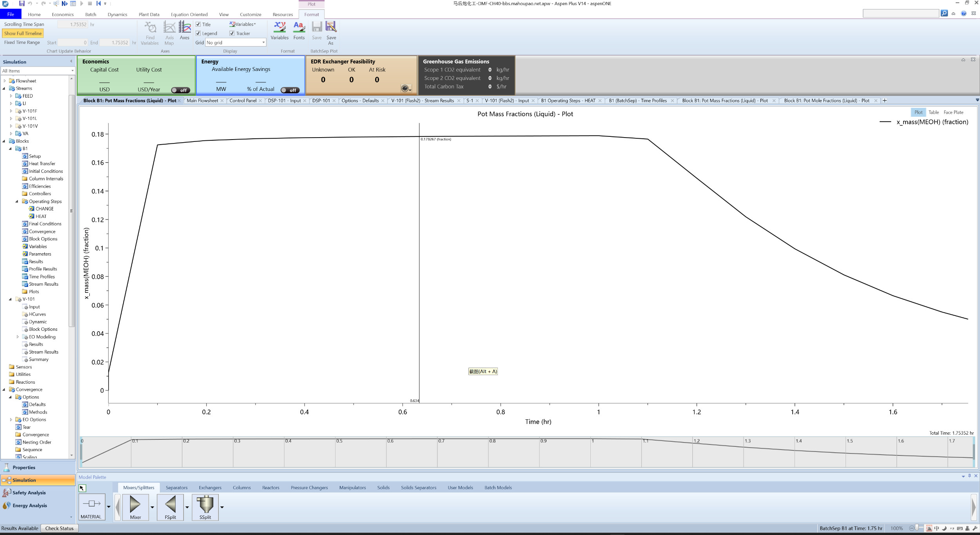Click the Show Full Timeline button
Image resolution: width=980 pixels, height=535 pixels.
coord(23,33)
